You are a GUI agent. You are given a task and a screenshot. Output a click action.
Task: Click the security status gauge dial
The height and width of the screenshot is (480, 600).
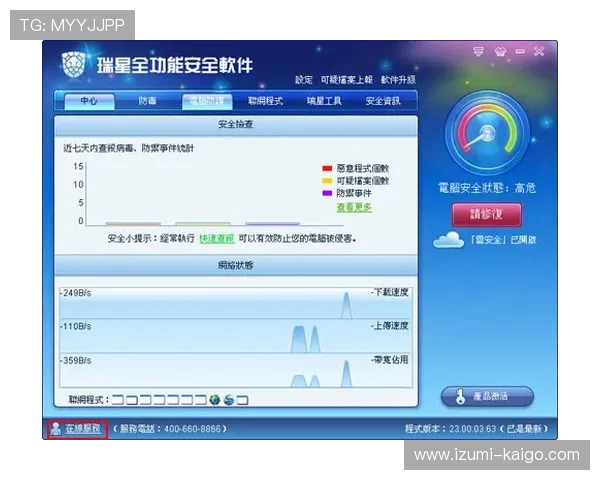[x=487, y=133]
